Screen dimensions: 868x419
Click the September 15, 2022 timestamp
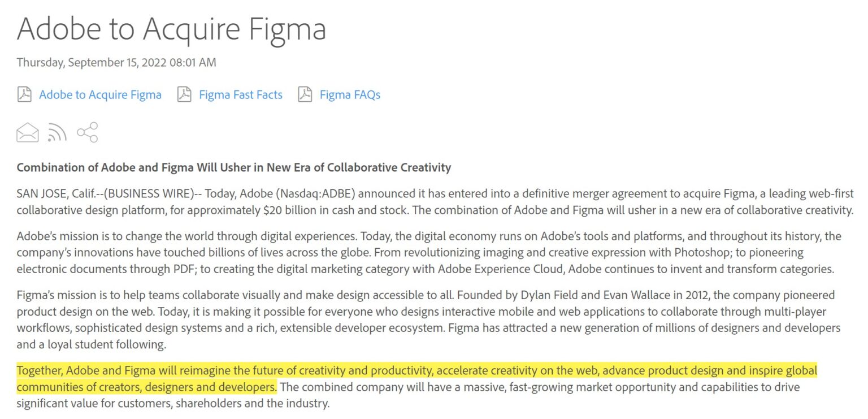(116, 62)
